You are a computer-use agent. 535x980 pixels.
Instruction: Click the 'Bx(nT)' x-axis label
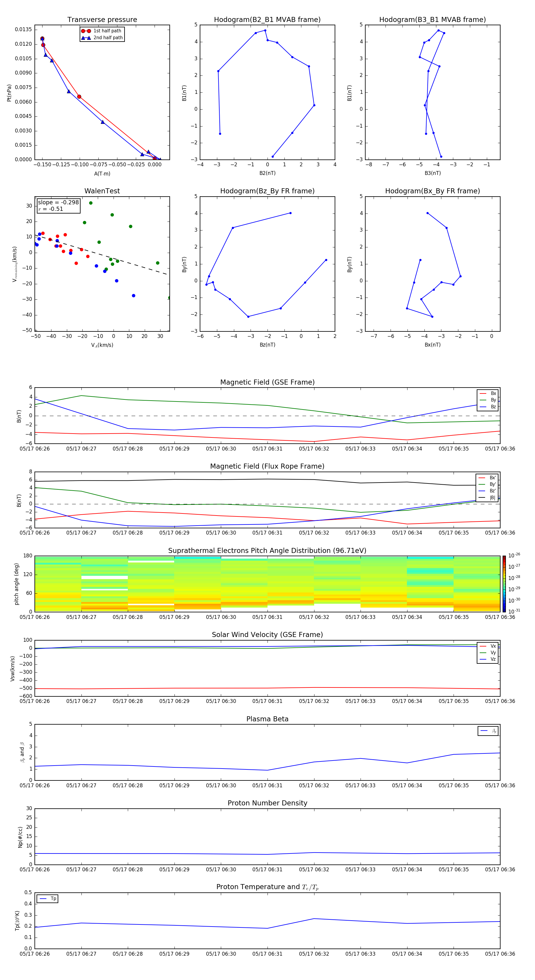click(x=432, y=345)
